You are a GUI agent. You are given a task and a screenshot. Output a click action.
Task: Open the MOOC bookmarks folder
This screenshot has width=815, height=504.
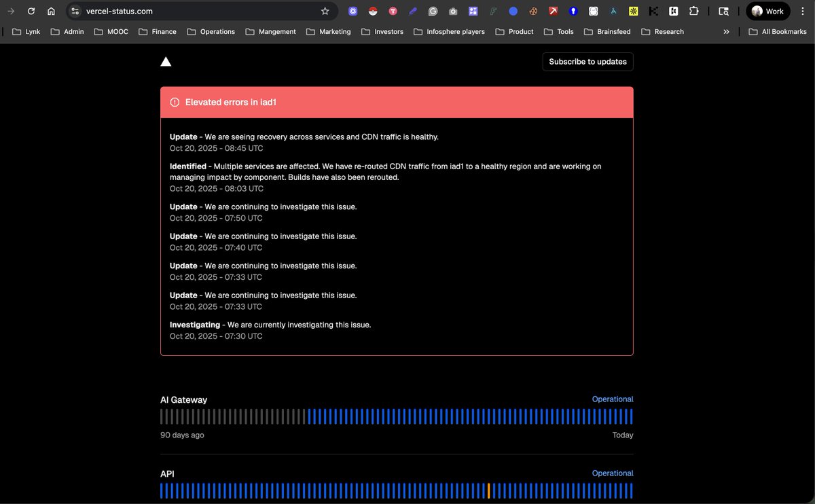click(x=111, y=31)
